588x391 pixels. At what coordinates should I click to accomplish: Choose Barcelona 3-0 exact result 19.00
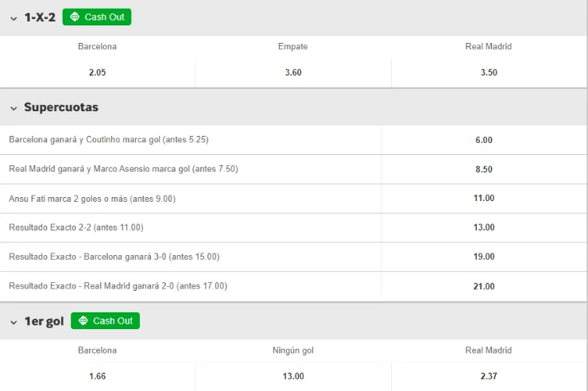484,257
